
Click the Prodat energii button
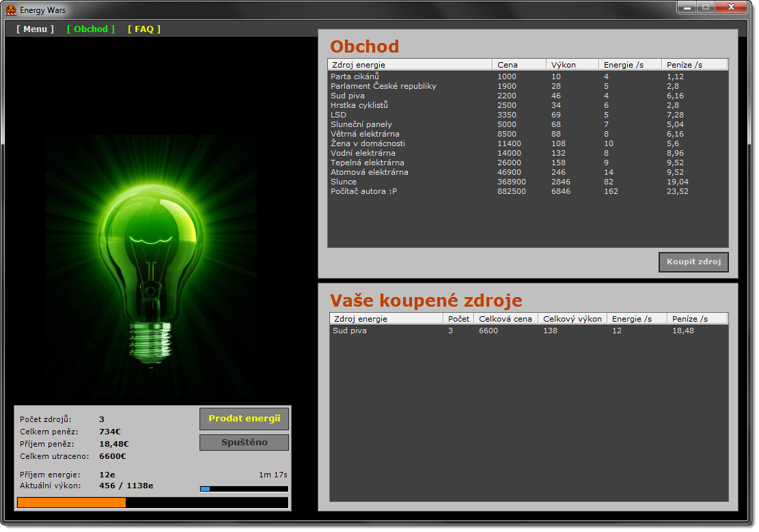pyautogui.click(x=244, y=419)
